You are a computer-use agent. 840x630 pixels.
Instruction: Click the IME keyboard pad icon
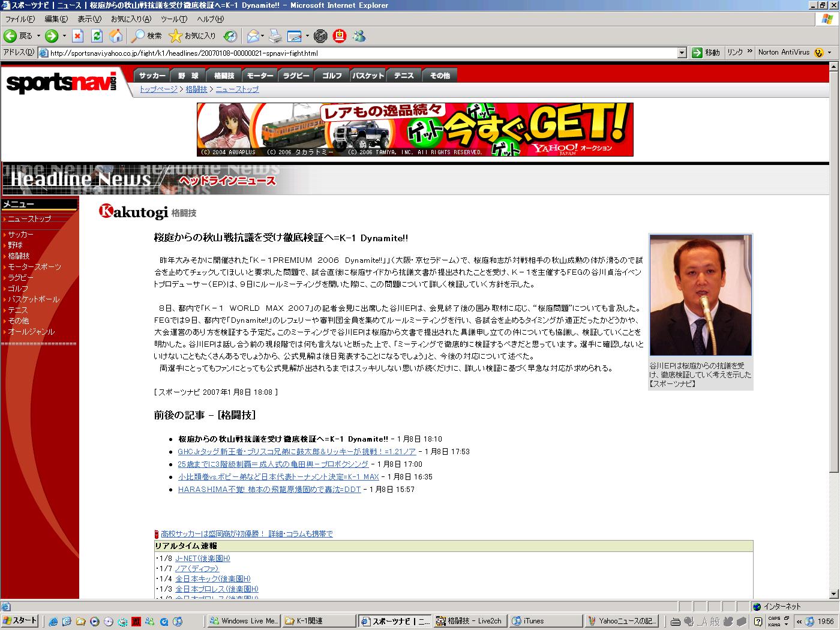click(x=676, y=622)
